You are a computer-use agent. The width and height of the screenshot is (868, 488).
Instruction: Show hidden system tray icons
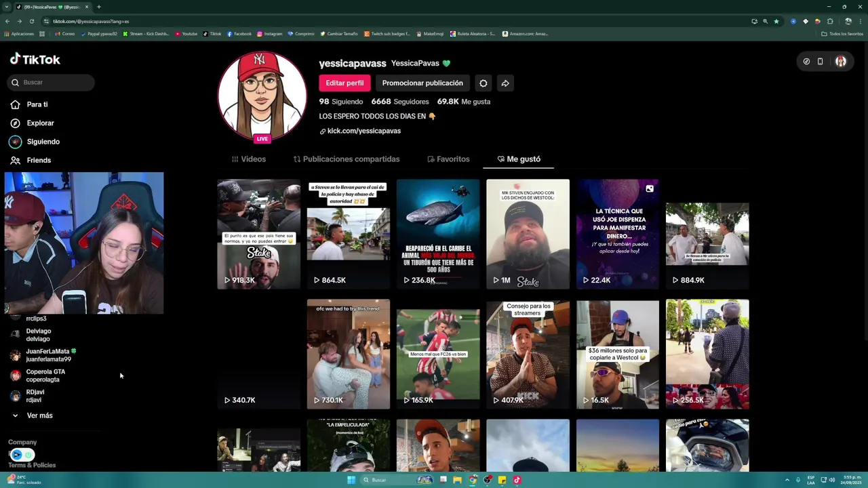tap(787, 480)
